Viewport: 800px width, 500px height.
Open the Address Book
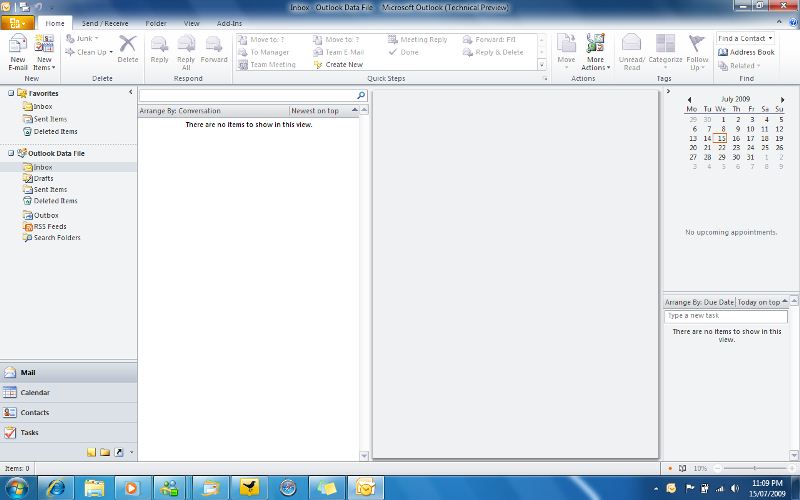click(746, 52)
